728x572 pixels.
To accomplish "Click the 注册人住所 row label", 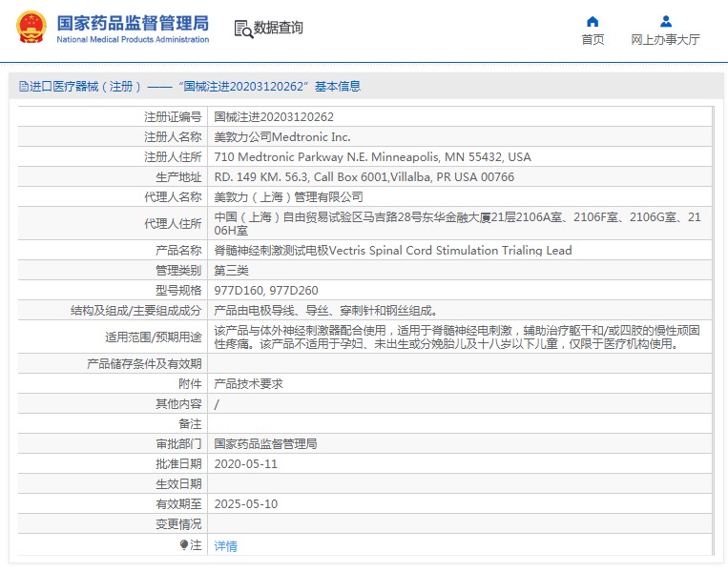I will click(x=173, y=156).
